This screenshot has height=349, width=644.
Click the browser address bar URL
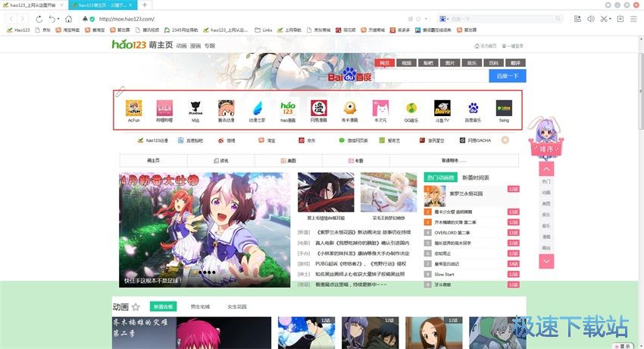pyautogui.click(x=127, y=19)
